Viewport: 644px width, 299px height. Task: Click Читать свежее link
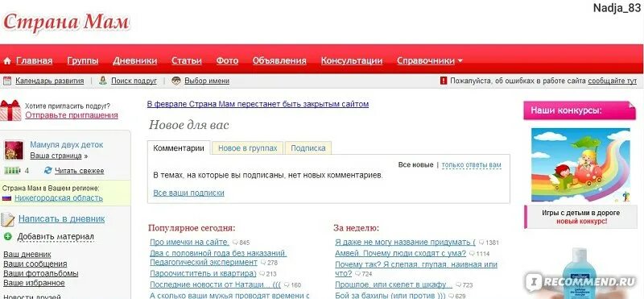coord(79,171)
